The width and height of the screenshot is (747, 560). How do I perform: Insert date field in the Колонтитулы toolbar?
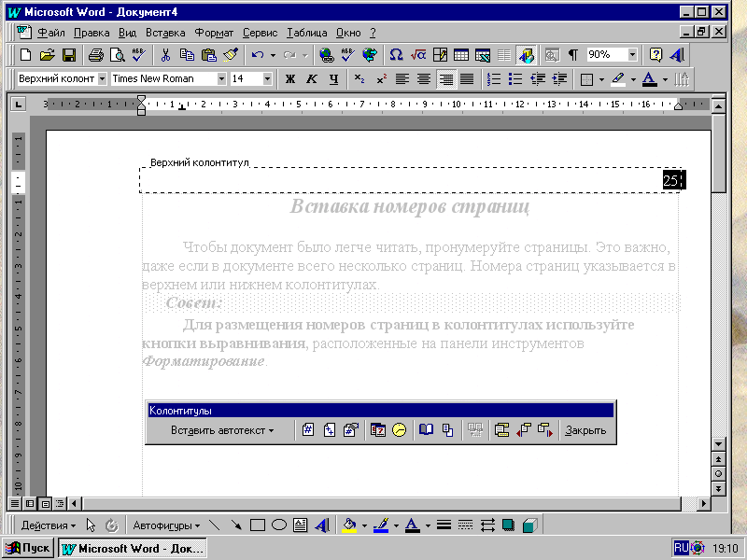pos(378,430)
